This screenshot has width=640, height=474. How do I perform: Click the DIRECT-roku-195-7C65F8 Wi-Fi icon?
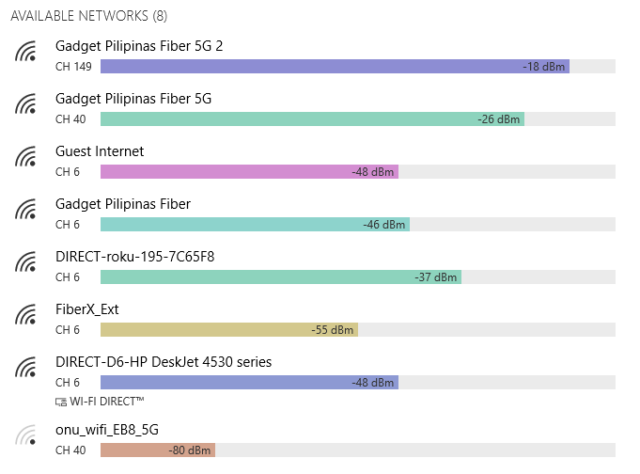pos(26,264)
